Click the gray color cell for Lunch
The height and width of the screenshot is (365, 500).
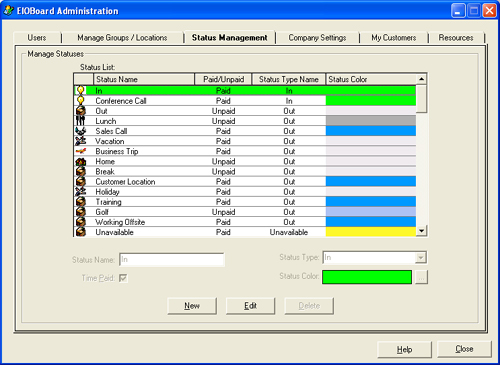coord(371,121)
